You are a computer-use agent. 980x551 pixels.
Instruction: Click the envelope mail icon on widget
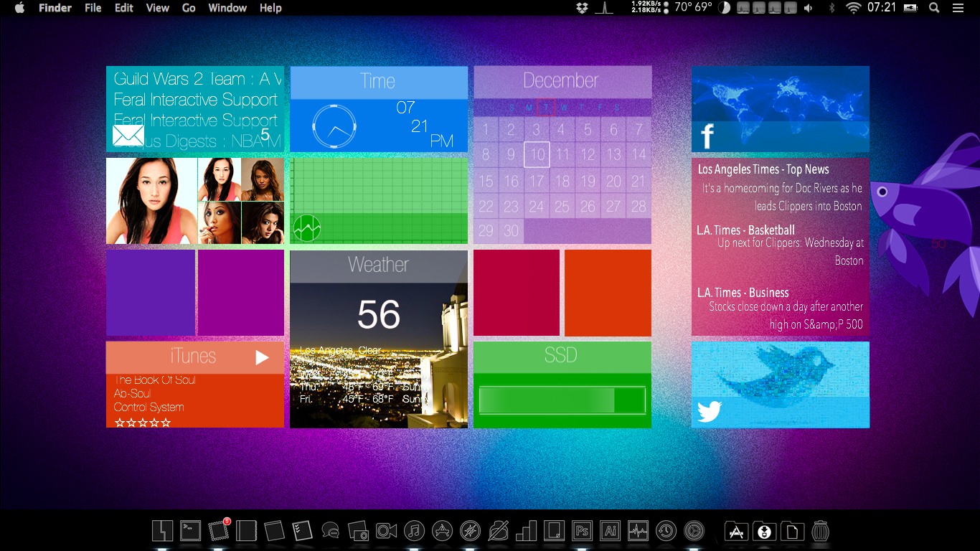pos(128,136)
